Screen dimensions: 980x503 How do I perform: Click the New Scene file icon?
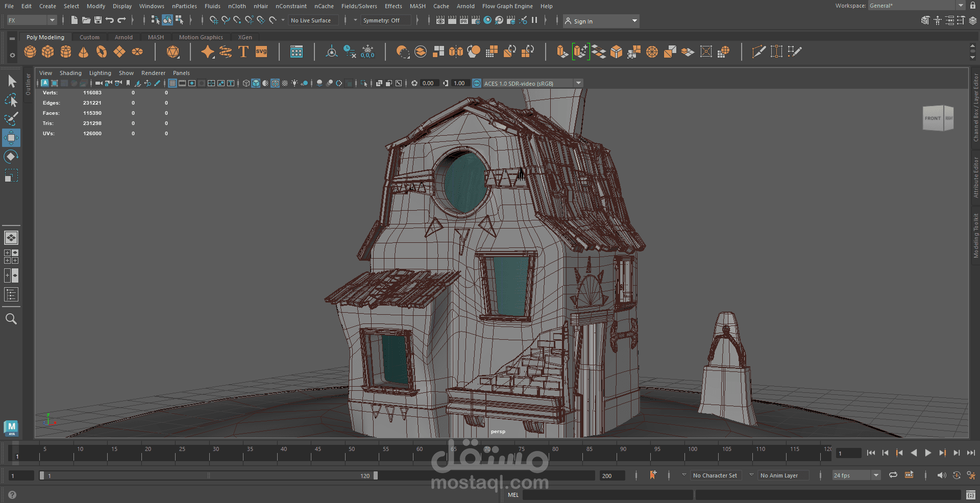click(75, 20)
